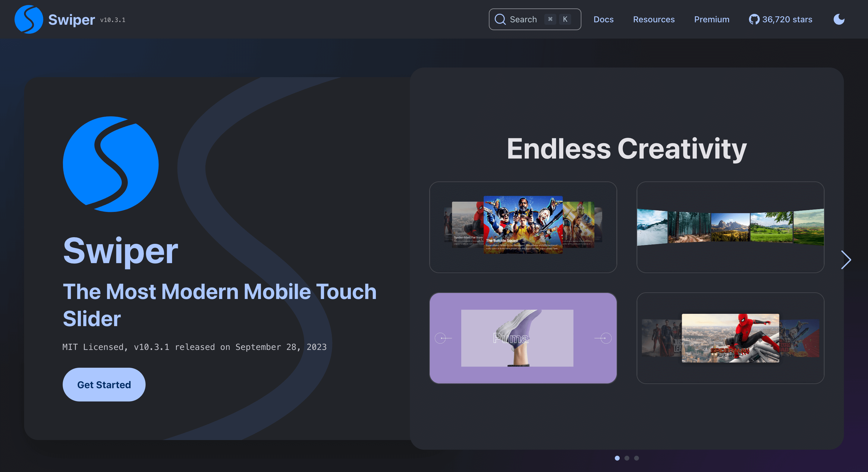
Task: Open the Resources menu
Action: click(x=653, y=19)
